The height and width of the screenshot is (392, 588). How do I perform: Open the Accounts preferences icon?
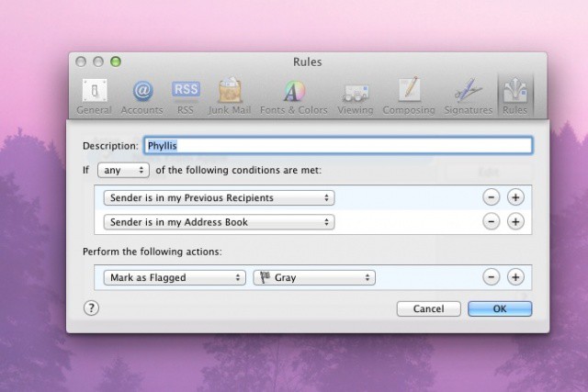pyautogui.click(x=142, y=96)
